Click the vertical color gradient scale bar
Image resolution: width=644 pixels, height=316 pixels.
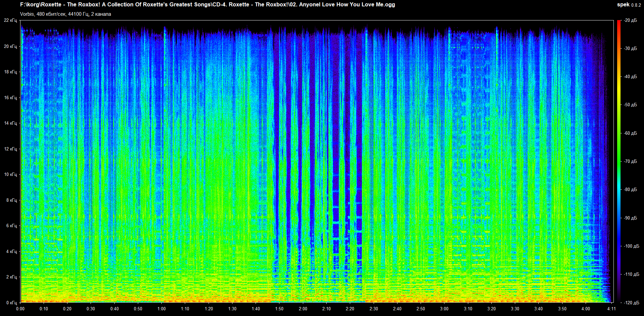tap(619, 161)
